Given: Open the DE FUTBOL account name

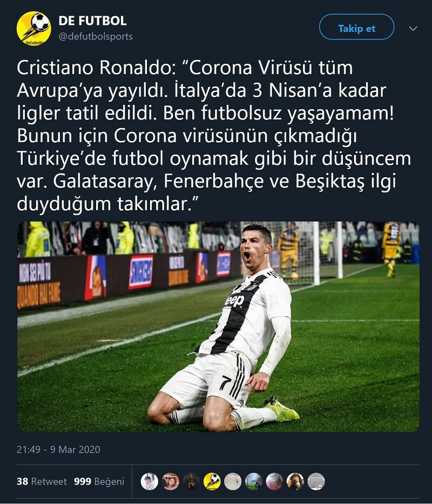Looking at the screenshot, I should click(x=92, y=21).
